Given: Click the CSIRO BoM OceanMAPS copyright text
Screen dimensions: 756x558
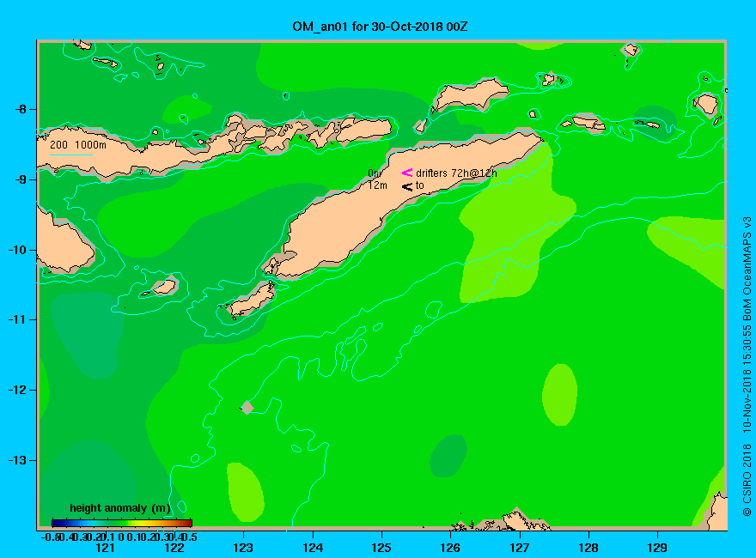Looking at the screenshot, I should (x=747, y=367).
